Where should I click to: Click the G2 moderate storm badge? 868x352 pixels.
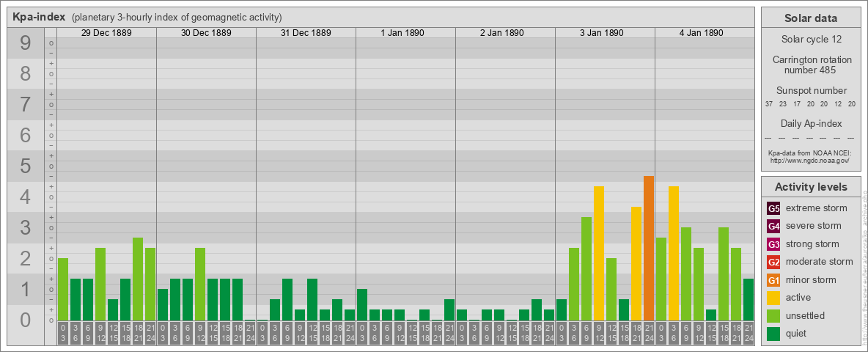tap(773, 262)
